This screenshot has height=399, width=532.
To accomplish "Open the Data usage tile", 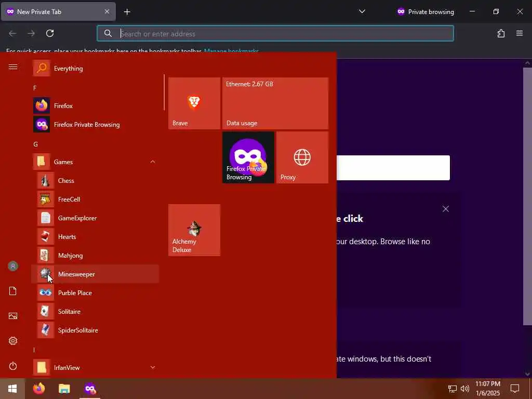I will (x=275, y=103).
